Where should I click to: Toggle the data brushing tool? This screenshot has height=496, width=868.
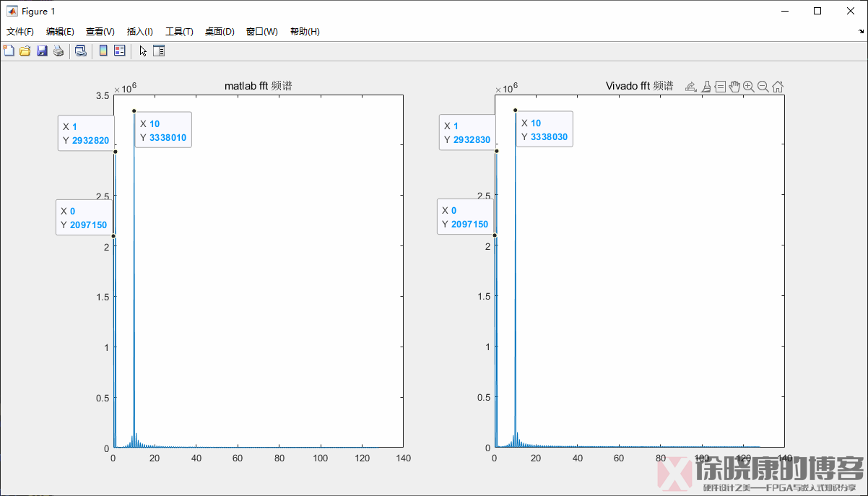pyautogui.click(x=706, y=86)
